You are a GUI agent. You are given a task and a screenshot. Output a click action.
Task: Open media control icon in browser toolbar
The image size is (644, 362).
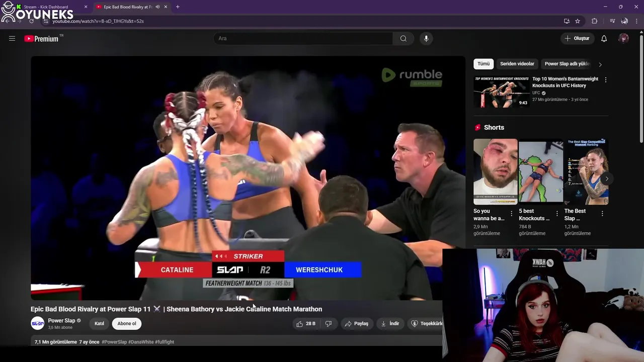pyautogui.click(x=612, y=21)
